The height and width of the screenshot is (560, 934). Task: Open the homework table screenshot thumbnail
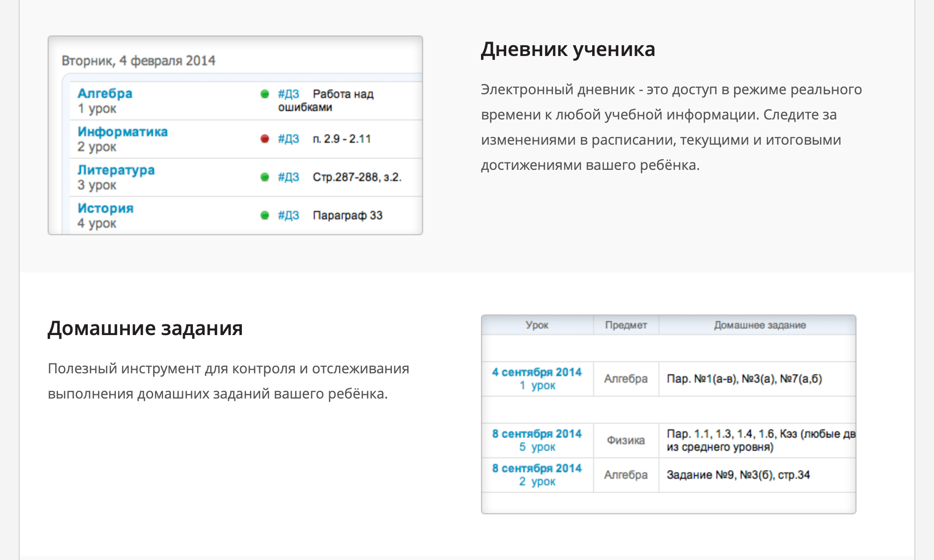tap(669, 414)
